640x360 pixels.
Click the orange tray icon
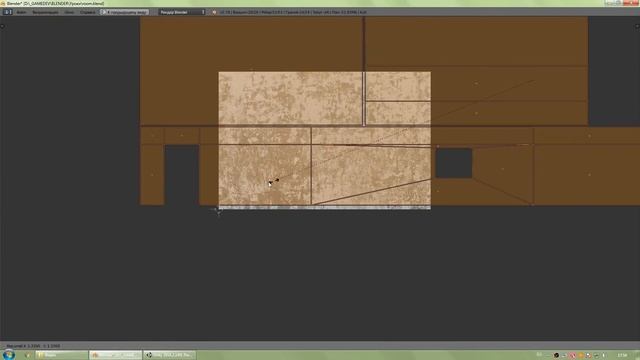(580, 356)
